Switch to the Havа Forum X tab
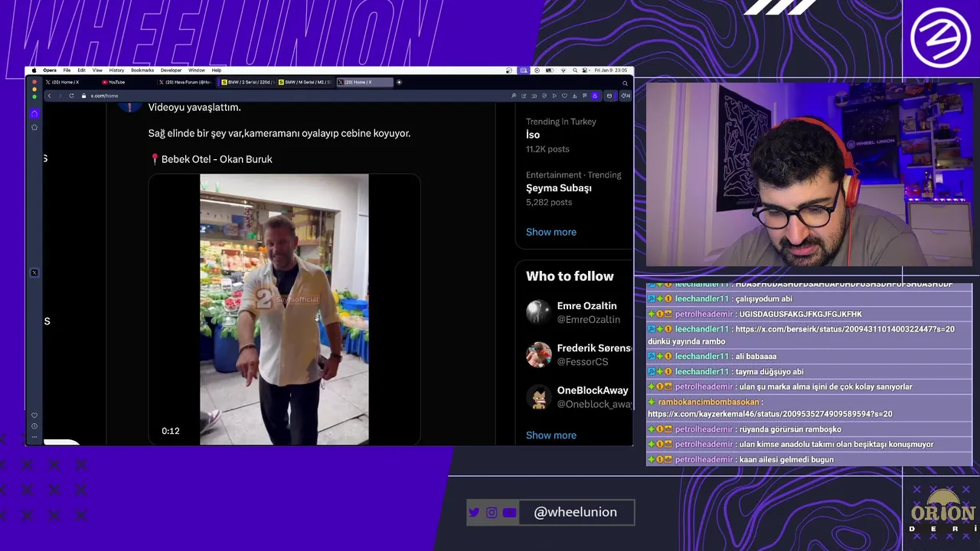This screenshot has width=980, height=551. [187, 82]
